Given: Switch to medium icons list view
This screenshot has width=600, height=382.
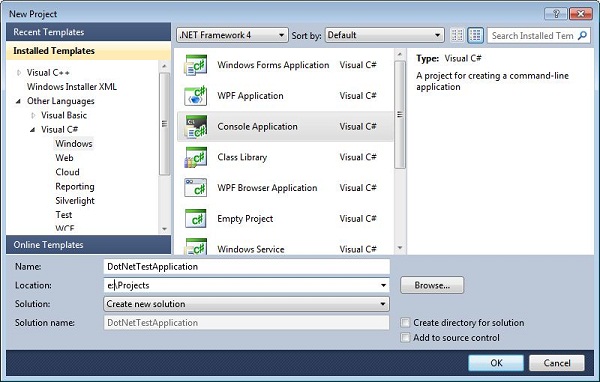Looking at the screenshot, I should click(x=475, y=35).
